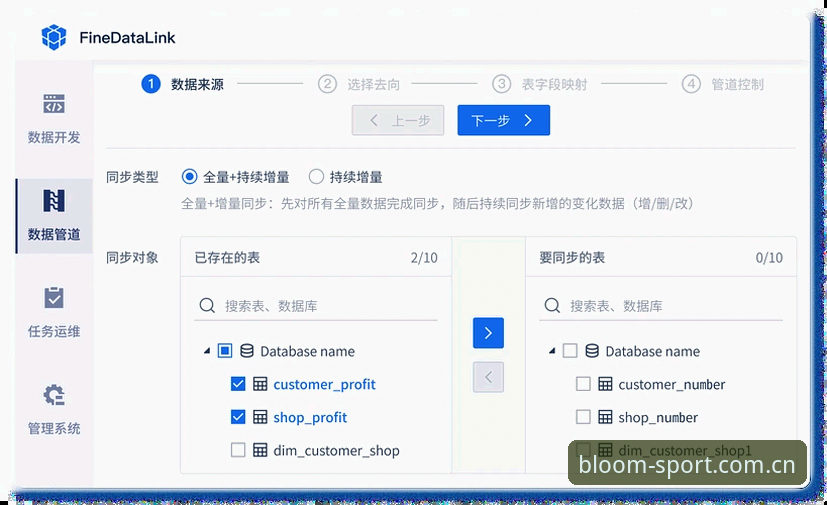Select the shop_profit table name
The width and height of the screenshot is (827, 505).
pyautogui.click(x=310, y=417)
